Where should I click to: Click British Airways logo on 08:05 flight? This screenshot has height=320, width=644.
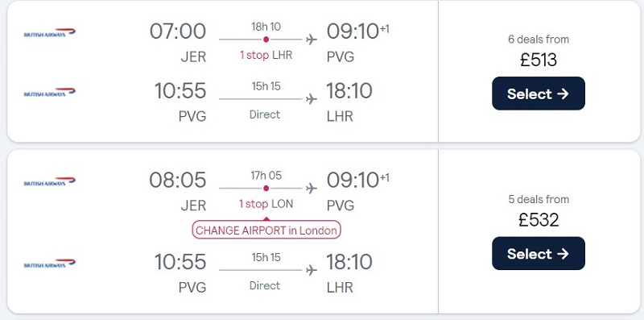click(50, 181)
